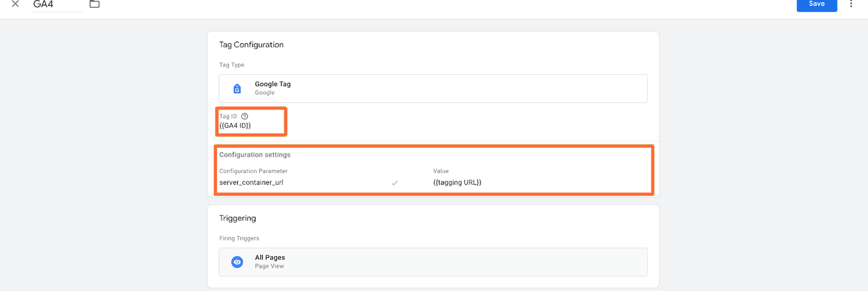Edit the GA4 tag name field

click(57, 5)
